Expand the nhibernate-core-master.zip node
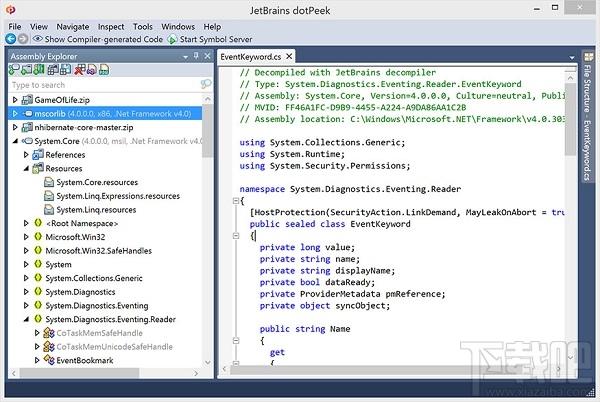 click(15, 127)
